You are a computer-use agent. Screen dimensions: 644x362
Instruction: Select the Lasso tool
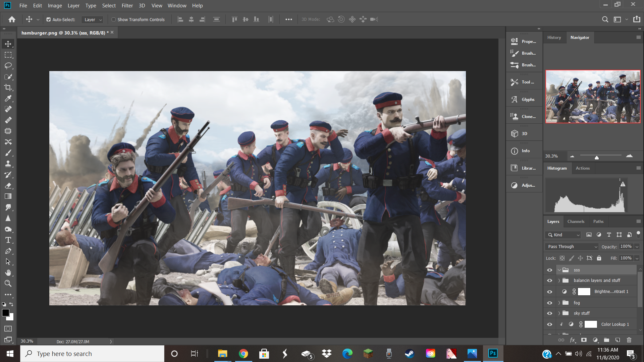(8, 66)
